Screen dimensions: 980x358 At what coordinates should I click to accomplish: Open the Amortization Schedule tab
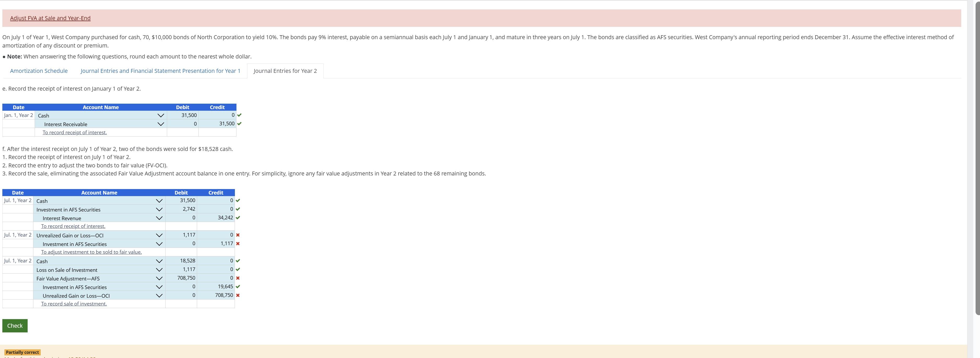39,71
